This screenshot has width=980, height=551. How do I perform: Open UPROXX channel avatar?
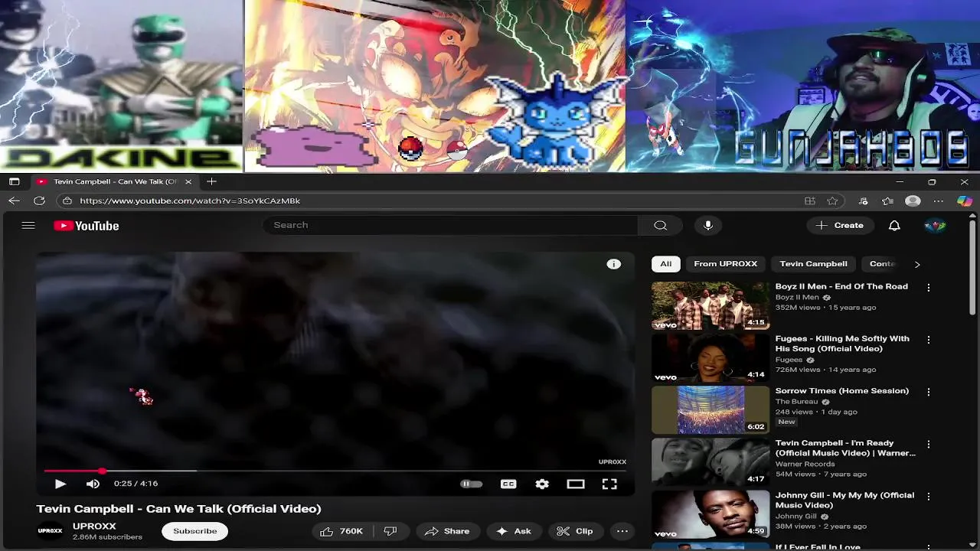[51, 531]
